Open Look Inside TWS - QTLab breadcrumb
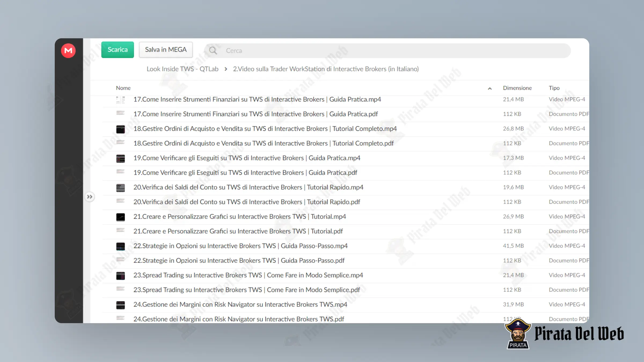Viewport: 644px width, 362px height. 182,69
